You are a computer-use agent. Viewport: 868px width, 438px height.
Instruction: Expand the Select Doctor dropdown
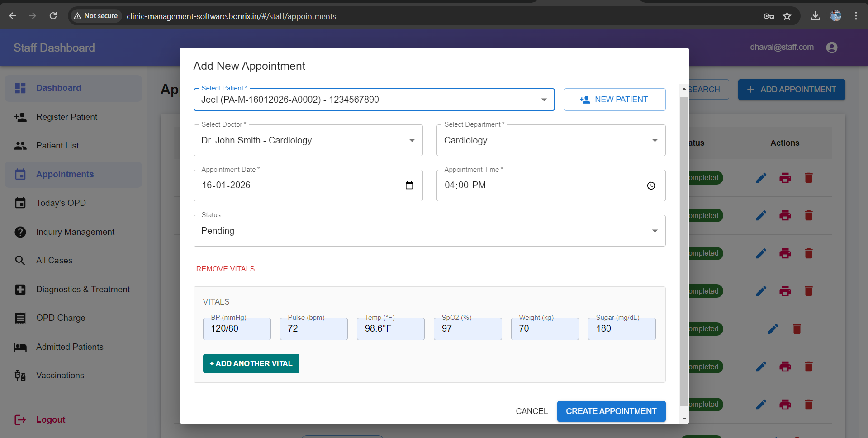coord(411,140)
